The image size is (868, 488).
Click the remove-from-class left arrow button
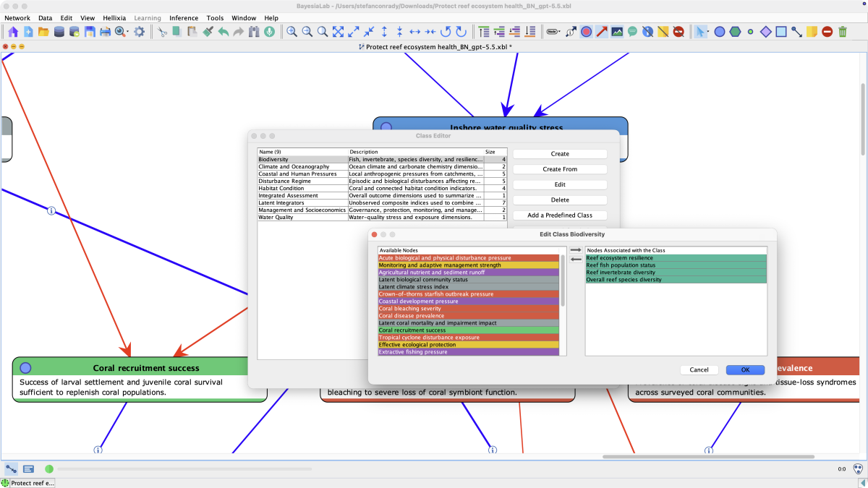coord(576,259)
